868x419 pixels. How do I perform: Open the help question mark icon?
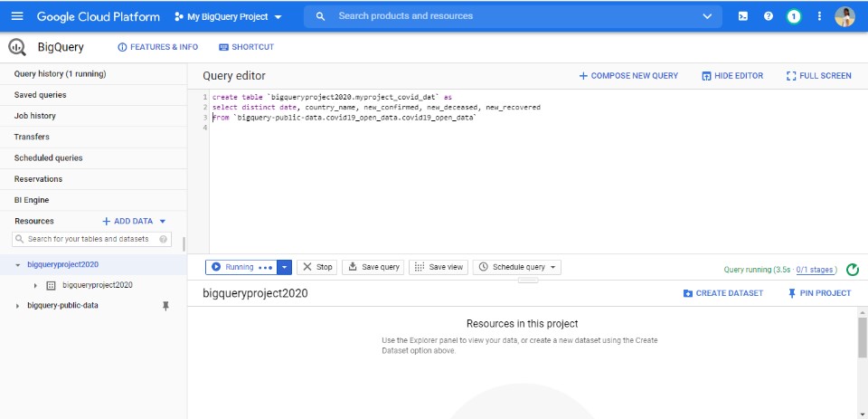point(769,16)
